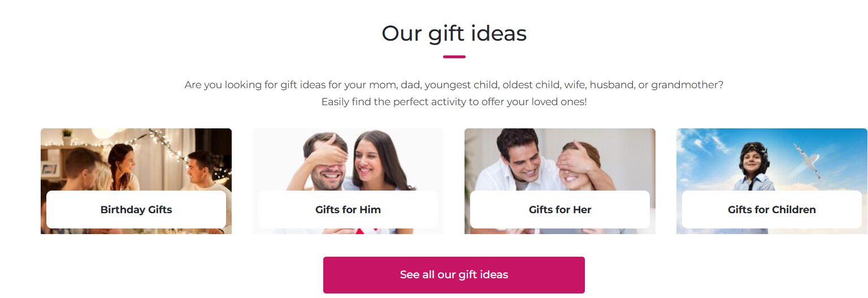This screenshot has width=868, height=298.
Task: Open the Gifts for Children label card
Action: tap(771, 209)
